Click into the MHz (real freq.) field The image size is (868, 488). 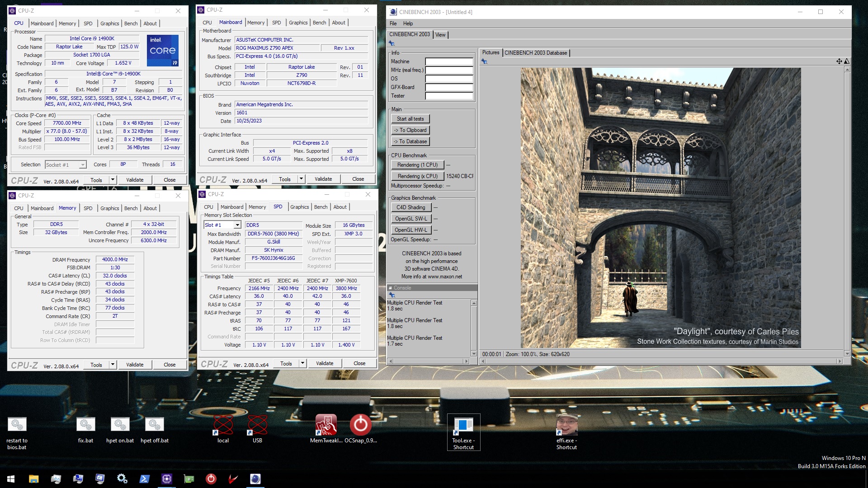[449, 70]
